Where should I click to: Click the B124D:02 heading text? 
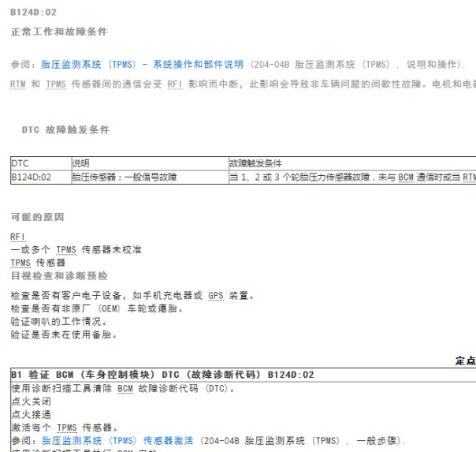point(33,12)
